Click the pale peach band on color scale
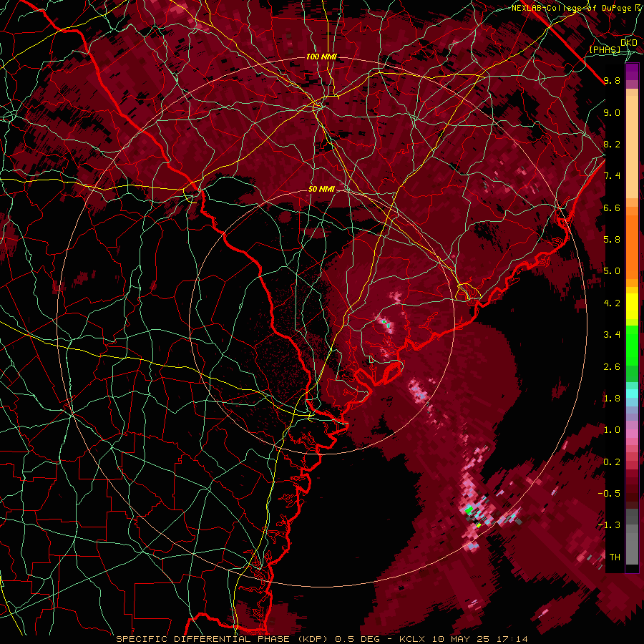Screen dimensions: 644x644 click(x=632, y=147)
